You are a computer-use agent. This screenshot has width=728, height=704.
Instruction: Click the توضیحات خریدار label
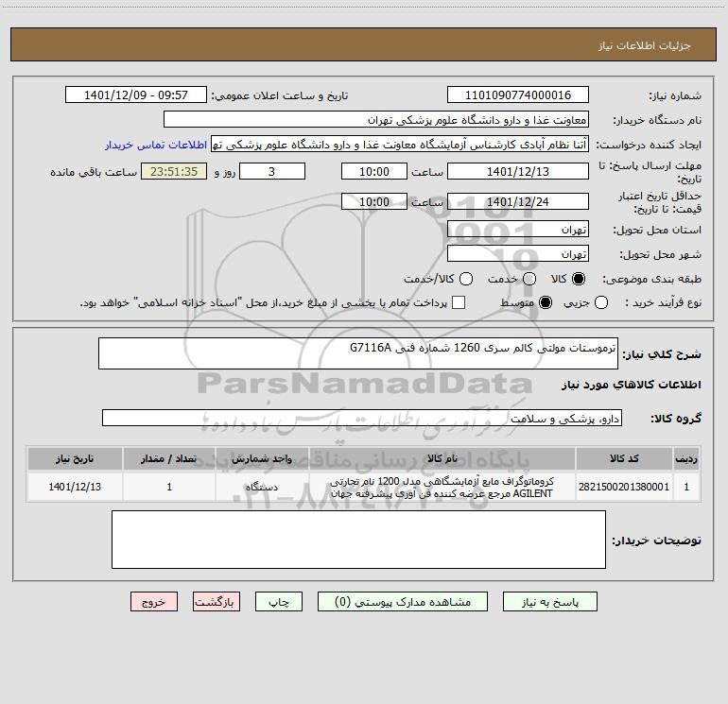click(656, 541)
